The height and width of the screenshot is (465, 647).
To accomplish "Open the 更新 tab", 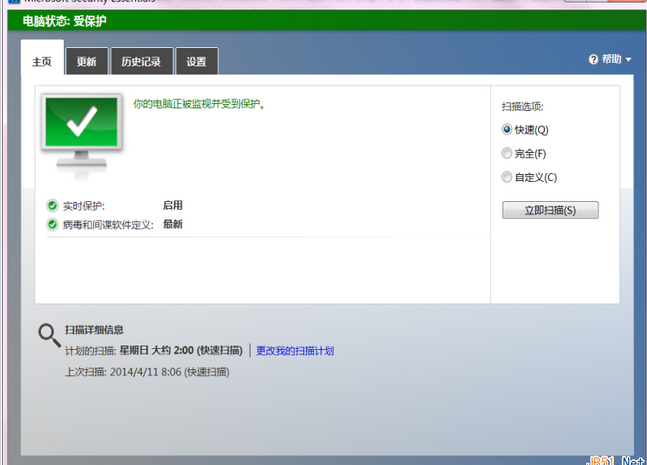I will (x=87, y=61).
